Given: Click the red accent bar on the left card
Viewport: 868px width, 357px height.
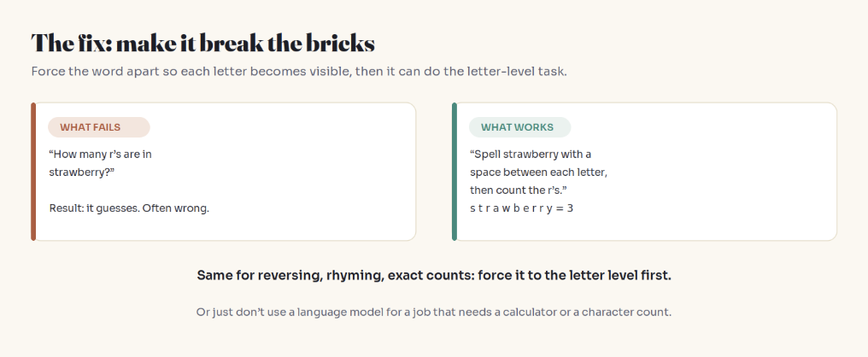Looking at the screenshot, I should click(x=33, y=172).
